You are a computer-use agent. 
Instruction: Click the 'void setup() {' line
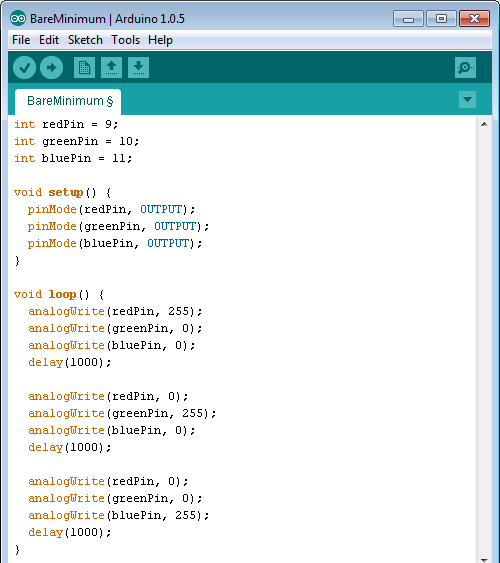coord(63,192)
